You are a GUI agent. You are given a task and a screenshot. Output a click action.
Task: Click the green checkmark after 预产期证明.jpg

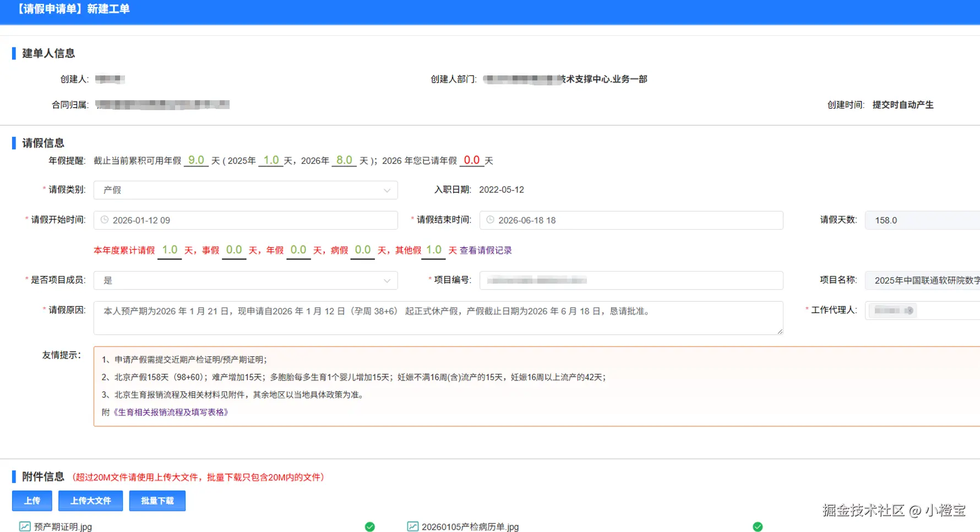tap(369, 526)
